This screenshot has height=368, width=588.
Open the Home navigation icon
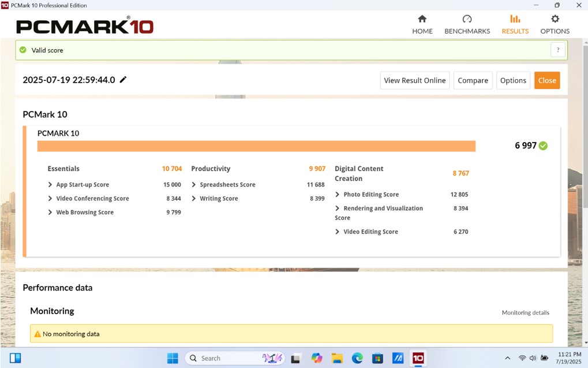(422, 19)
